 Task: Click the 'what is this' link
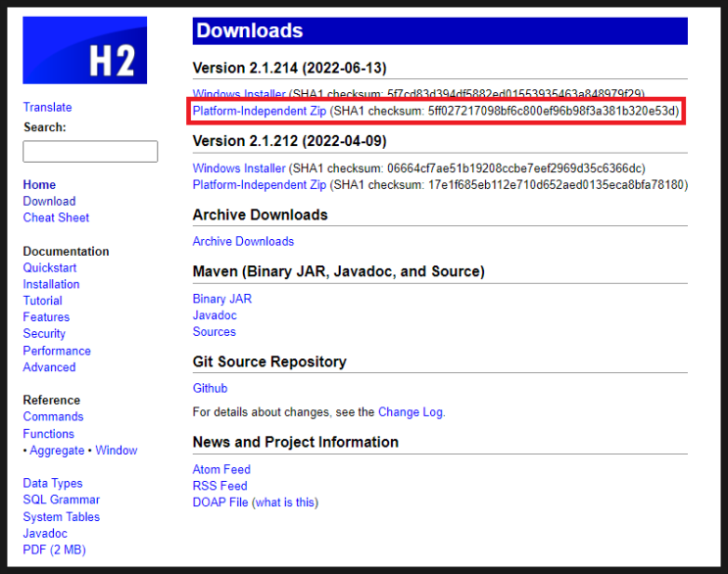click(285, 502)
